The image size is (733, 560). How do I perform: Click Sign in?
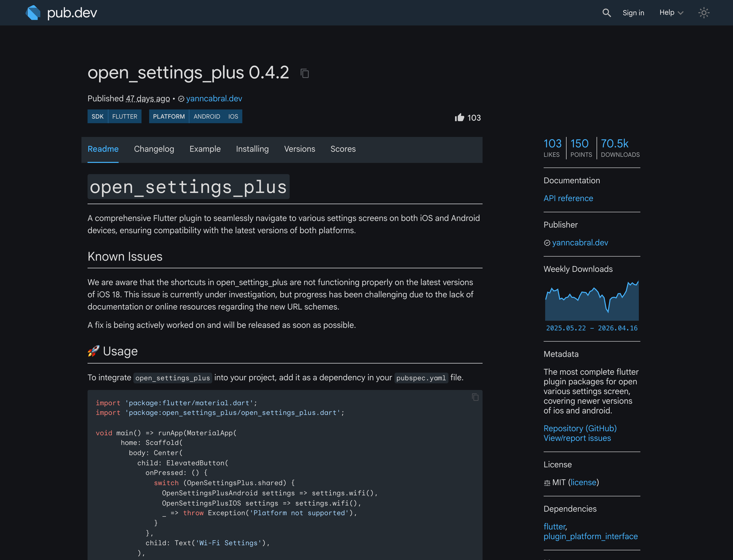pyautogui.click(x=633, y=13)
